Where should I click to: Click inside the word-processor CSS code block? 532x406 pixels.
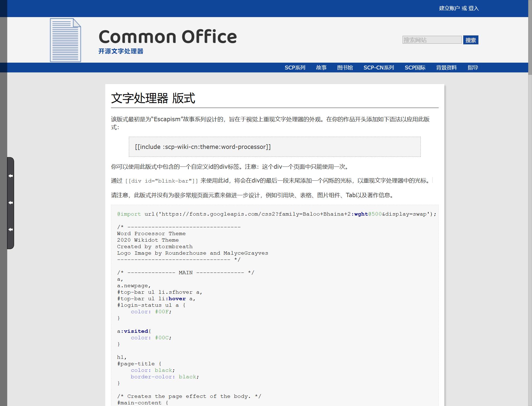click(x=271, y=298)
